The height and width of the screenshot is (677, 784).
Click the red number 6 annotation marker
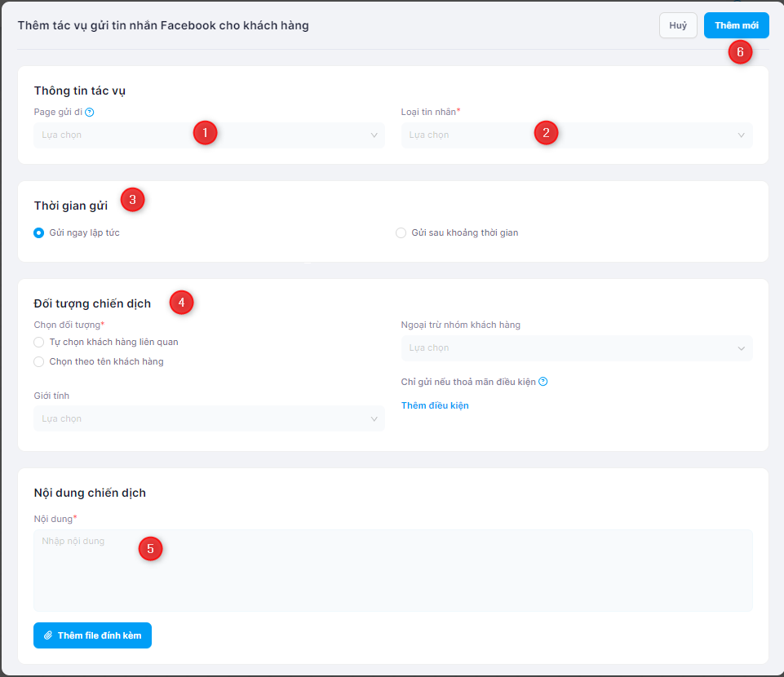click(740, 52)
